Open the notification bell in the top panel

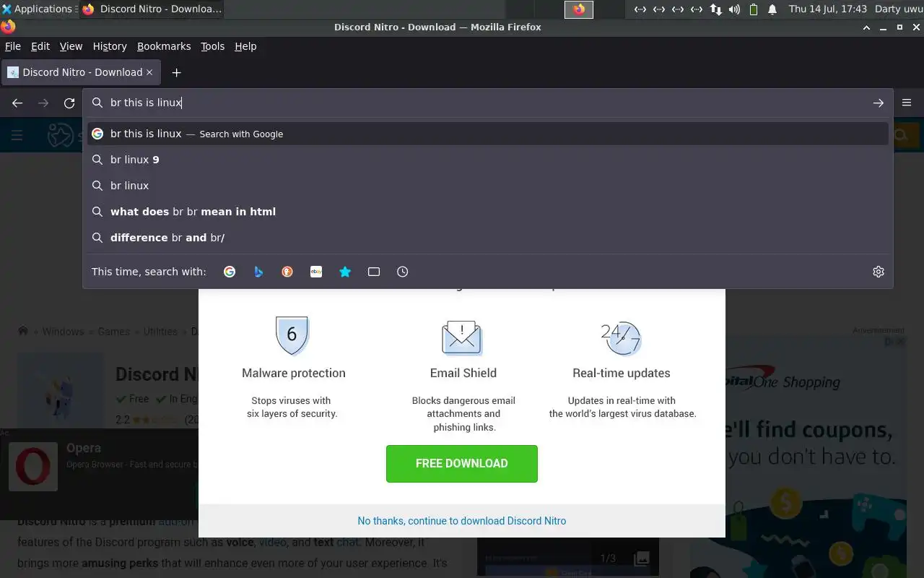pos(772,9)
